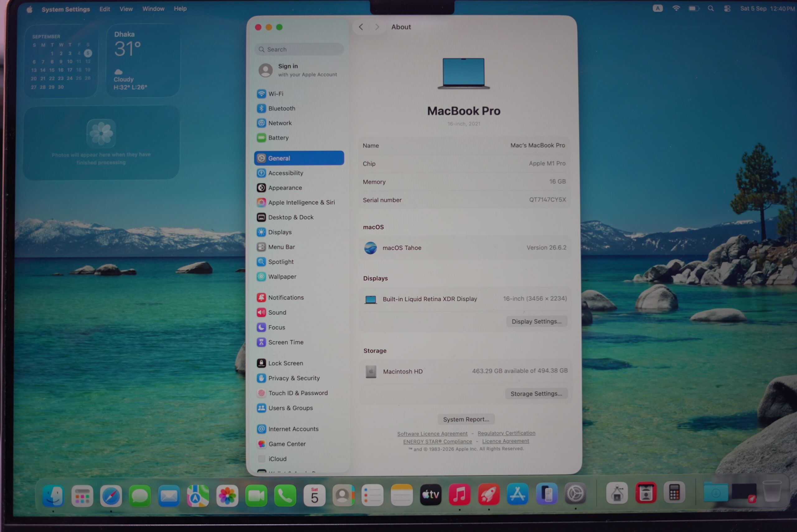Open Music from the Dock

[x=460, y=495]
